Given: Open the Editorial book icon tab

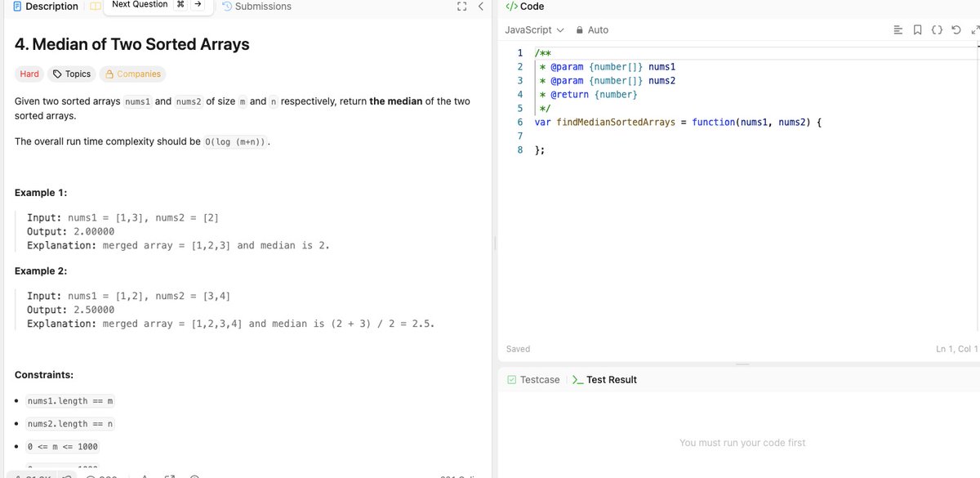Looking at the screenshot, I should 95,7.
